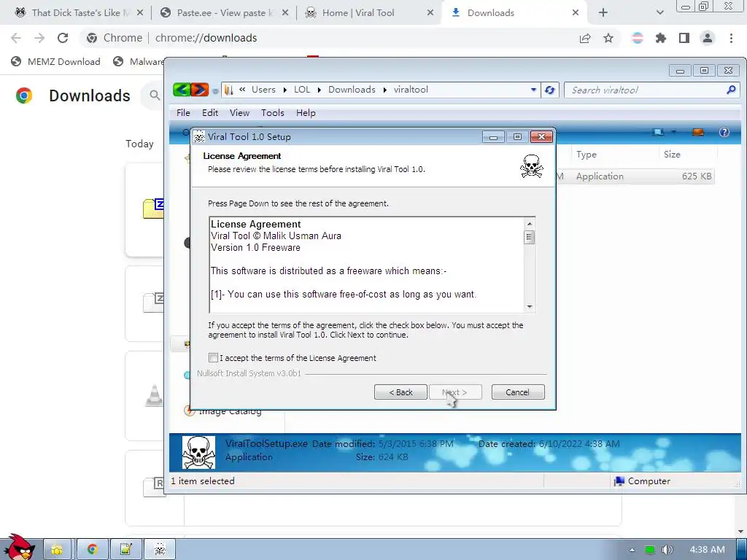Viewport: 747px width, 560px height.
Task: Open the file explorer taskbar icon
Action: tap(57, 550)
